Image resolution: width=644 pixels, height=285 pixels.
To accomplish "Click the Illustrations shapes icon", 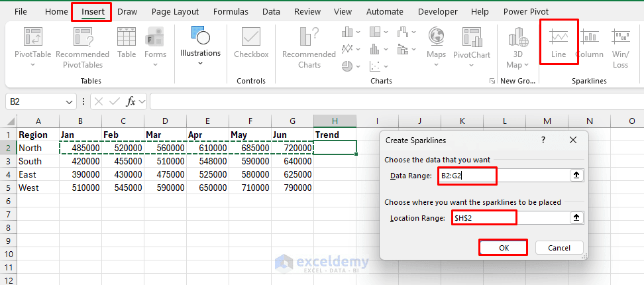I will tap(201, 35).
